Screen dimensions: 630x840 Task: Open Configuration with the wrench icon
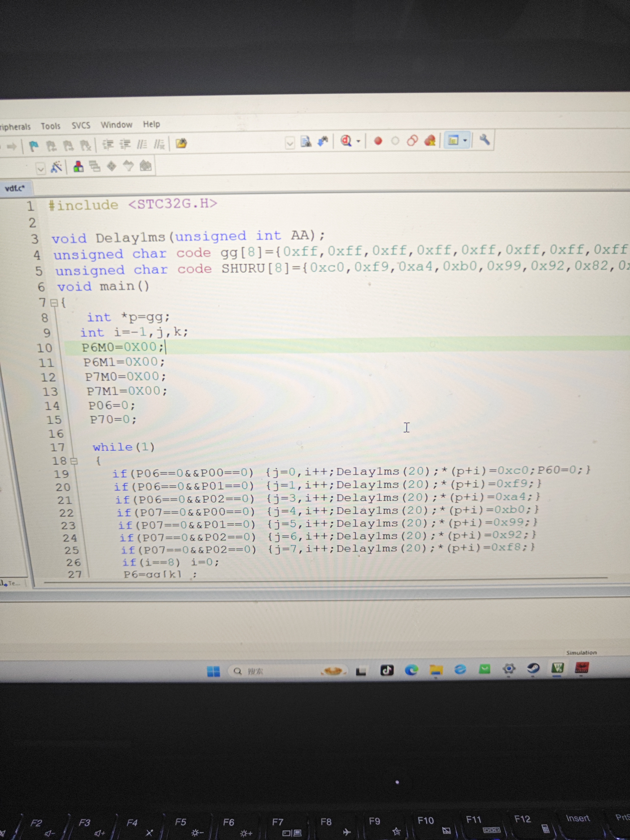[x=484, y=140]
